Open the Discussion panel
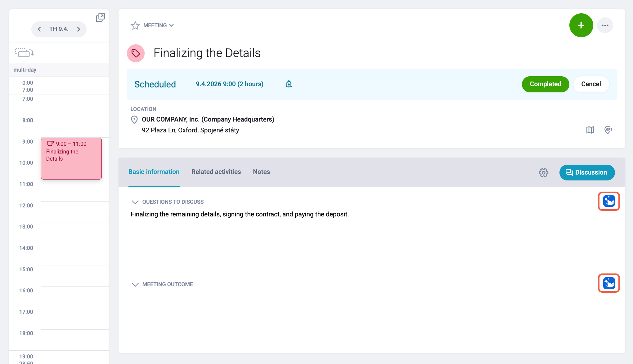 (587, 172)
